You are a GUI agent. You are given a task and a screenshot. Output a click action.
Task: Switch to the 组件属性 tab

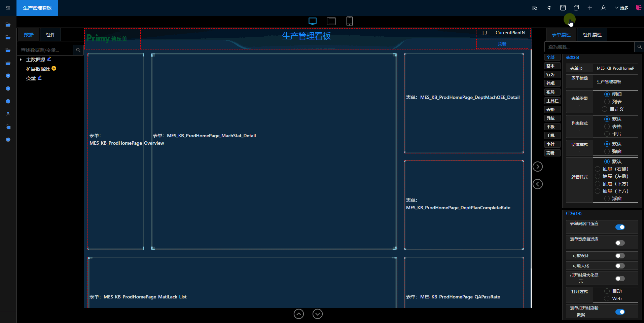[592, 35]
